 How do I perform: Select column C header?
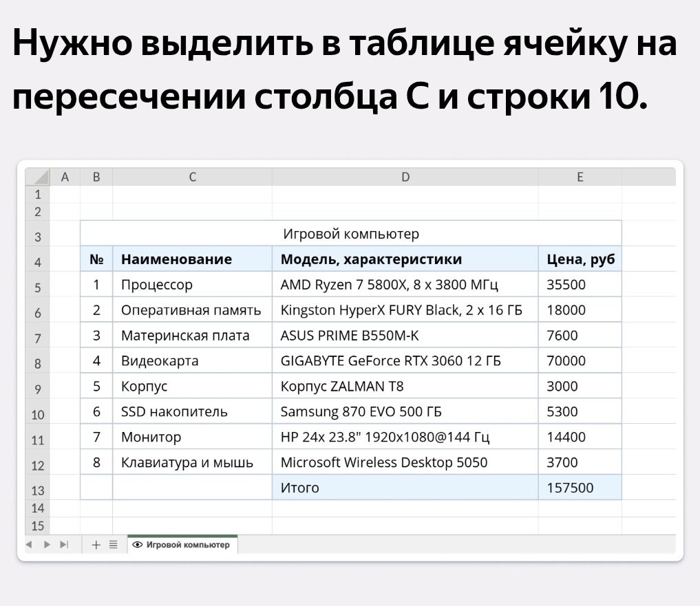coord(193,177)
